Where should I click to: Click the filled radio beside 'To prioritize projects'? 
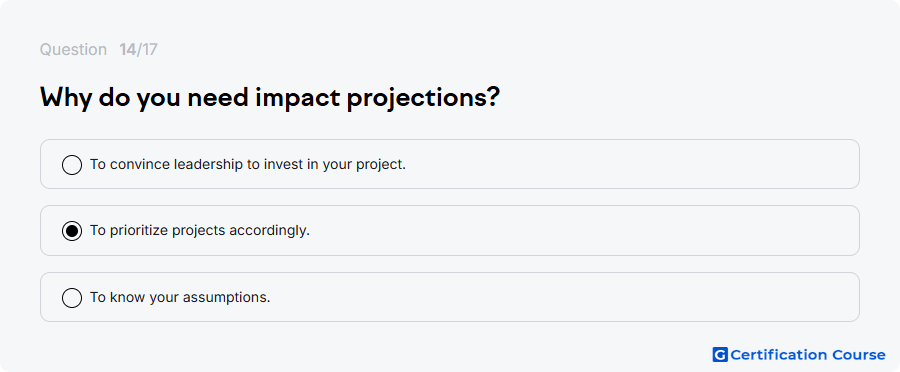click(x=72, y=231)
